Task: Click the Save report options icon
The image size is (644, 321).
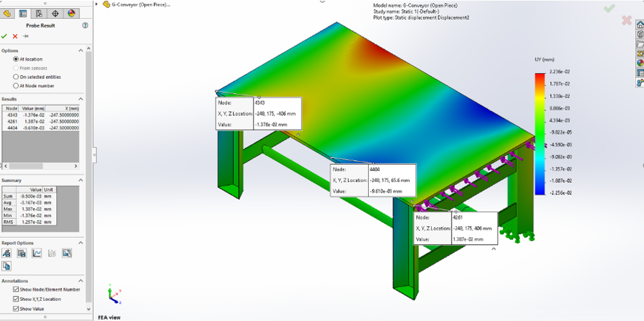Action: 22,253
